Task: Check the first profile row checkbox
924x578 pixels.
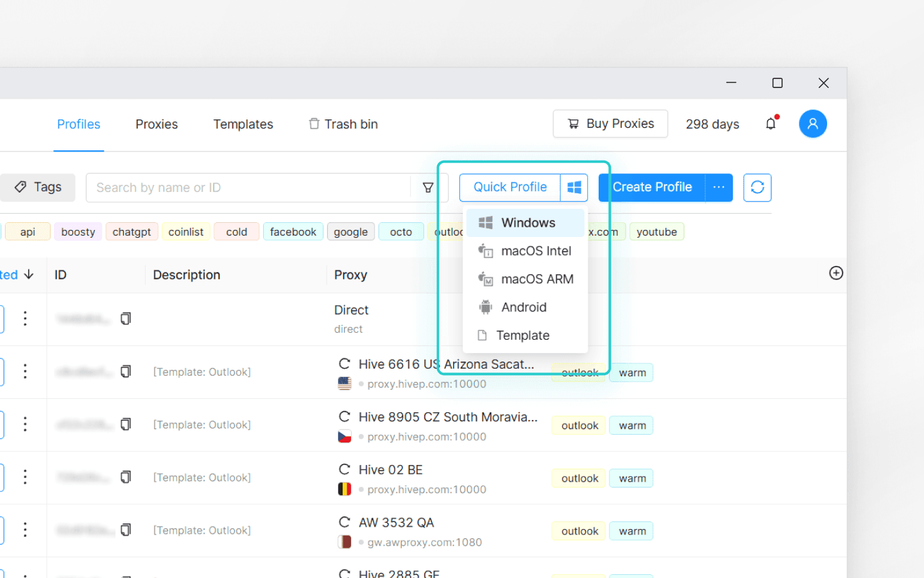Action: pyautogui.click(x=2, y=318)
